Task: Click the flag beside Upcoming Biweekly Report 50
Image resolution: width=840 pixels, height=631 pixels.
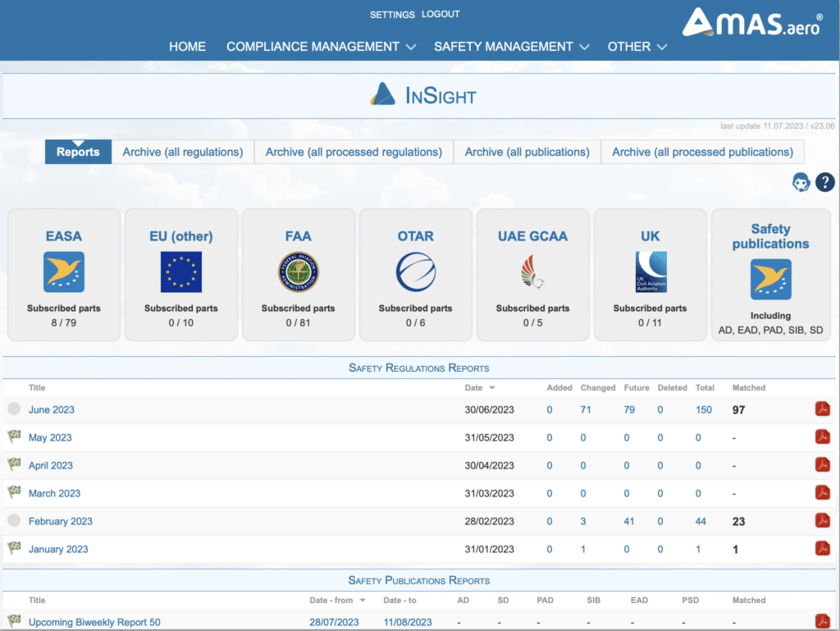Action: [15, 621]
